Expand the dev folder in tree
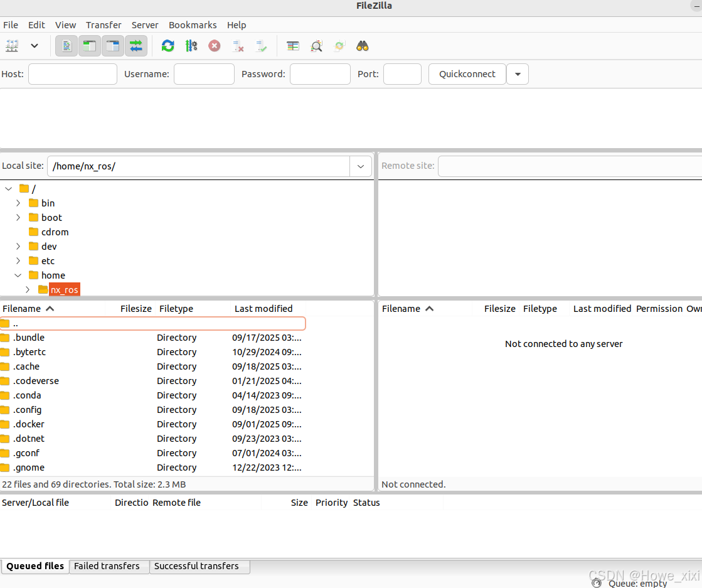Viewport: 702px width, 588px height. [x=18, y=246]
